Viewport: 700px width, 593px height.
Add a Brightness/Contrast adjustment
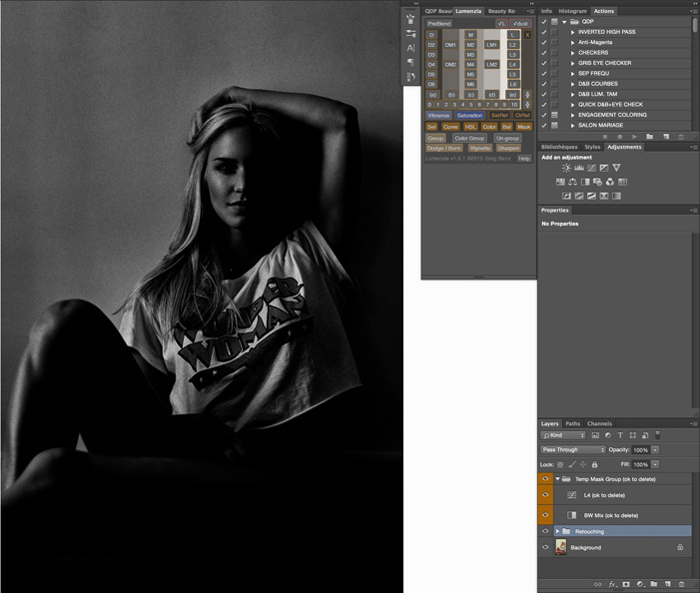[x=566, y=168]
